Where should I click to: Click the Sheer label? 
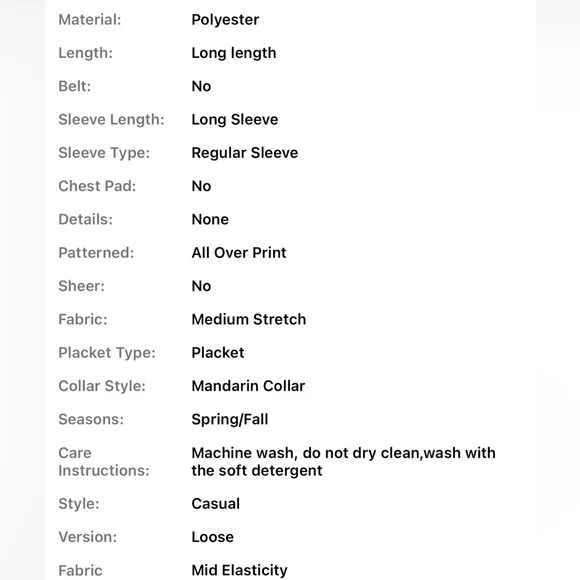(82, 286)
